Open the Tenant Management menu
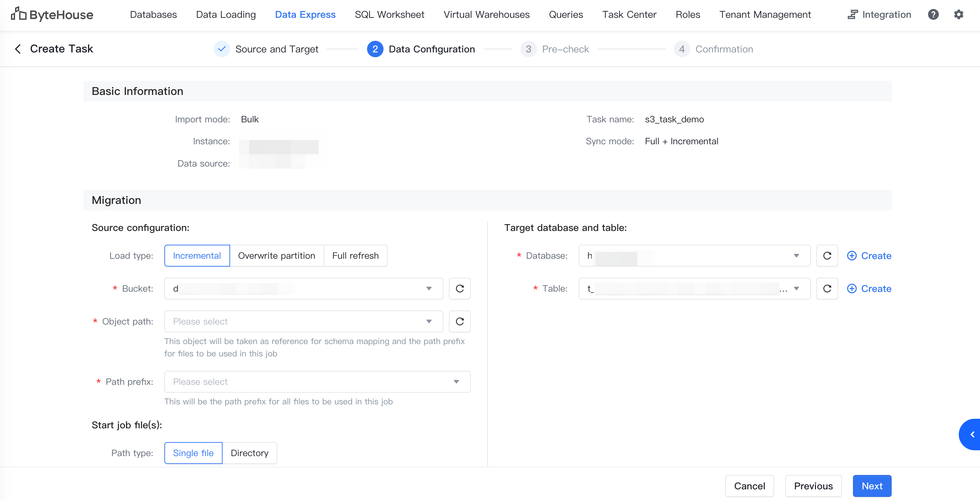980x501 pixels. point(765,14)
